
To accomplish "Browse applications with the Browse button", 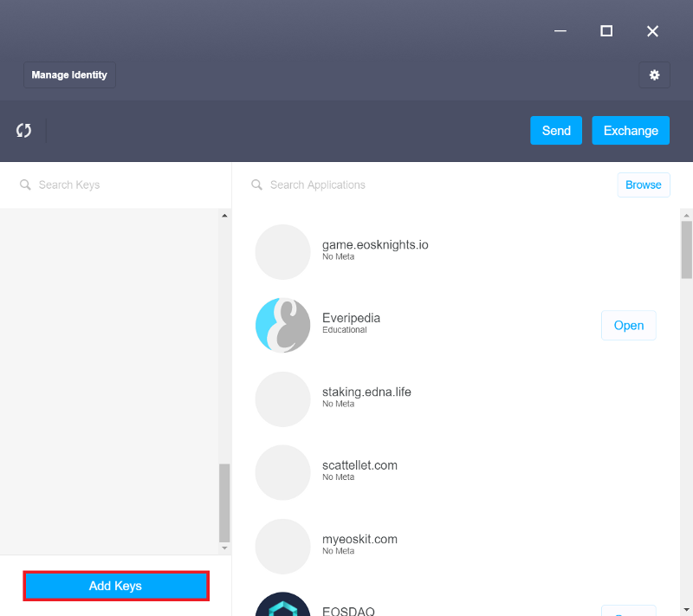I will [644, 185].
